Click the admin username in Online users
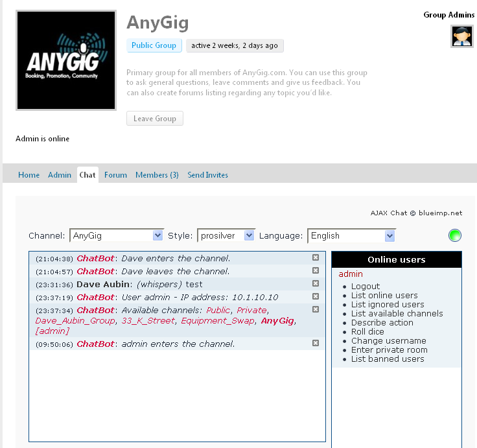This screenshot has width=477, height=448. [x=351, y=274]
